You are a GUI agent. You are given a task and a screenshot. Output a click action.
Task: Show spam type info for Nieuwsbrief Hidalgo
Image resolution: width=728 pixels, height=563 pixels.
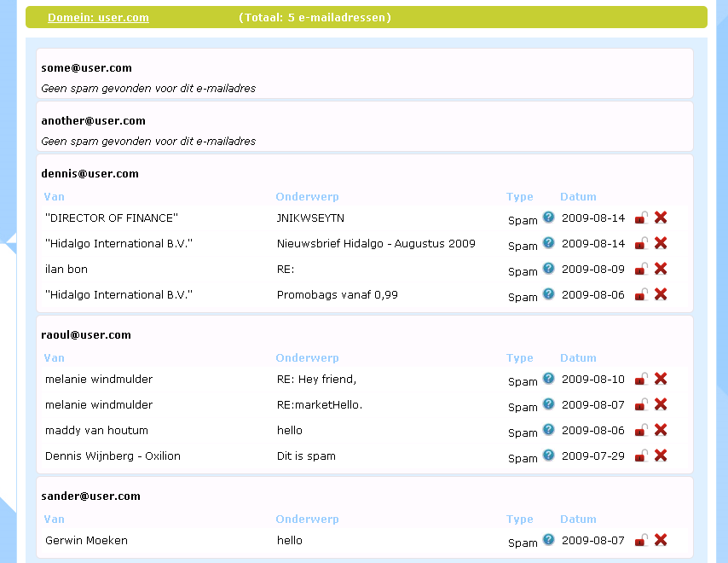(548, 242)
